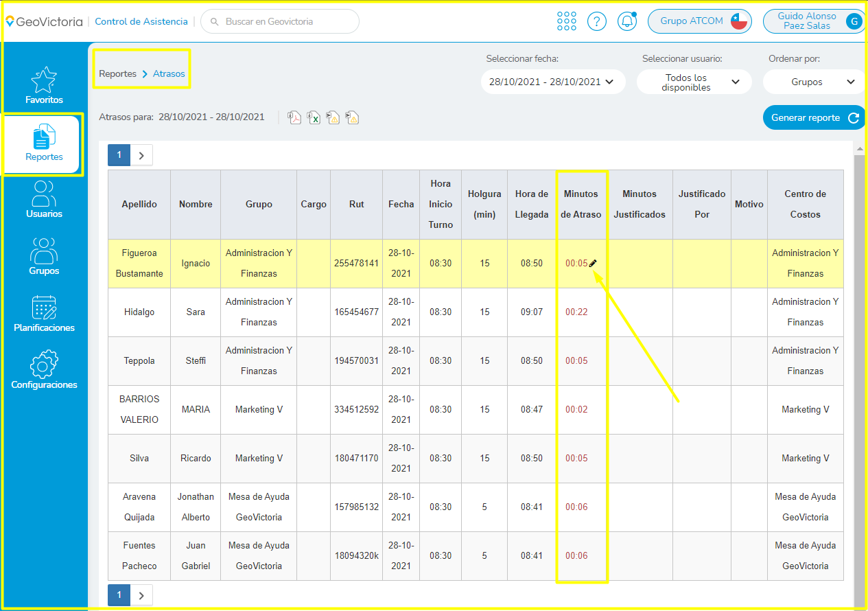Click the Buscar en Geovictoria search field

pyautogui.click(x=281, y=21)
